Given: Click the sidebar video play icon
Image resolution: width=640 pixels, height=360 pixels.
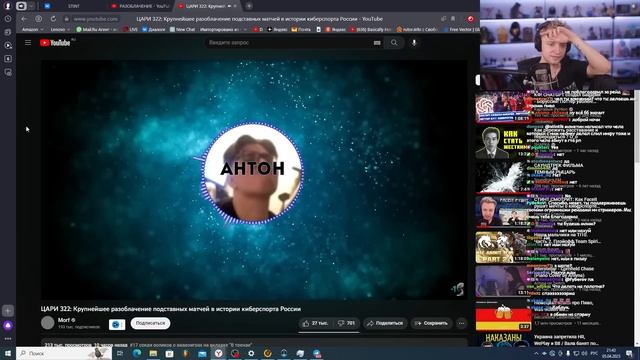Looking at the screenshot, I should [8, 45].
